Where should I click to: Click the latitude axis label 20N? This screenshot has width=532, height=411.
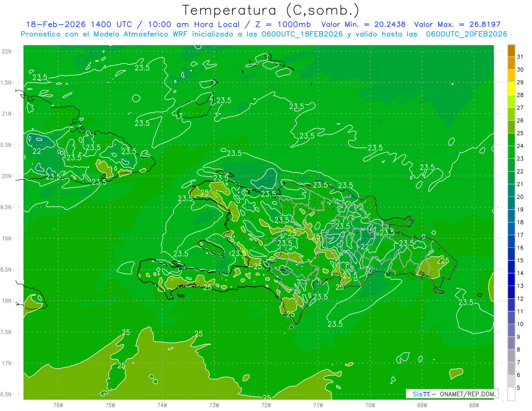(7, 176)
